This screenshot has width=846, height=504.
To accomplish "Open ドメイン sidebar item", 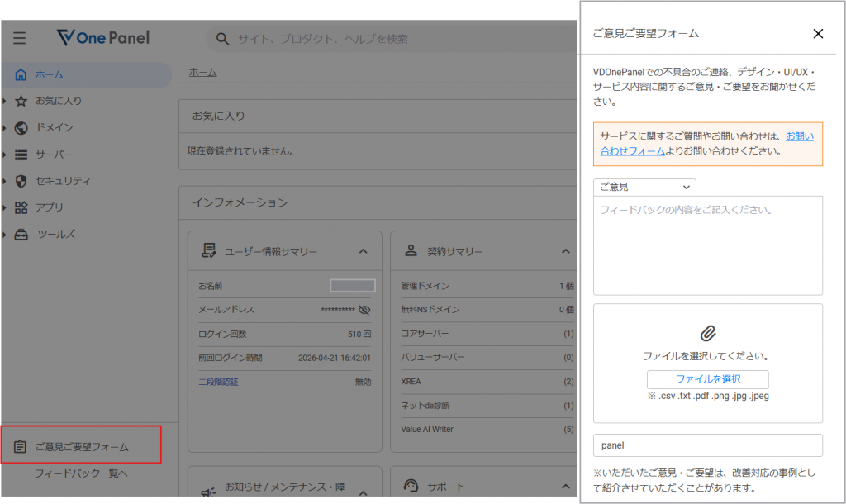I will (x=54, y=127).
